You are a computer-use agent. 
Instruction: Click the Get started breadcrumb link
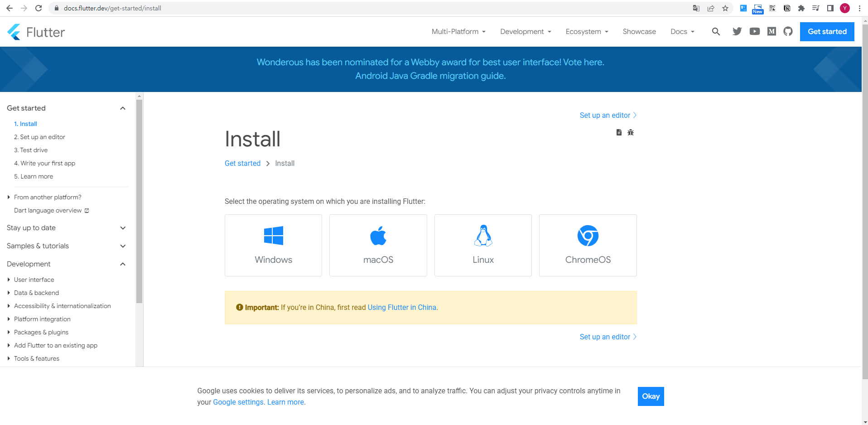point(242,163)
